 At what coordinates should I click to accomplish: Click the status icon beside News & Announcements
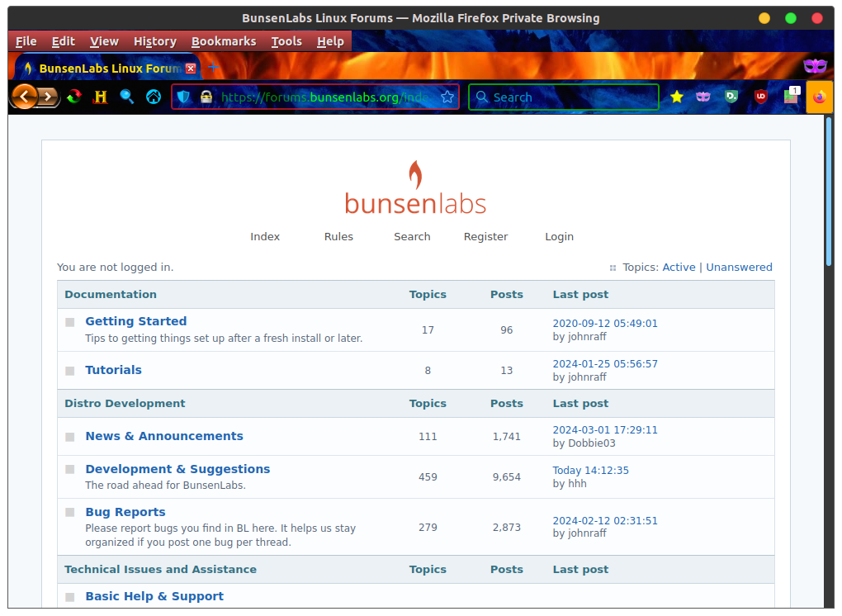click(70, 437)
